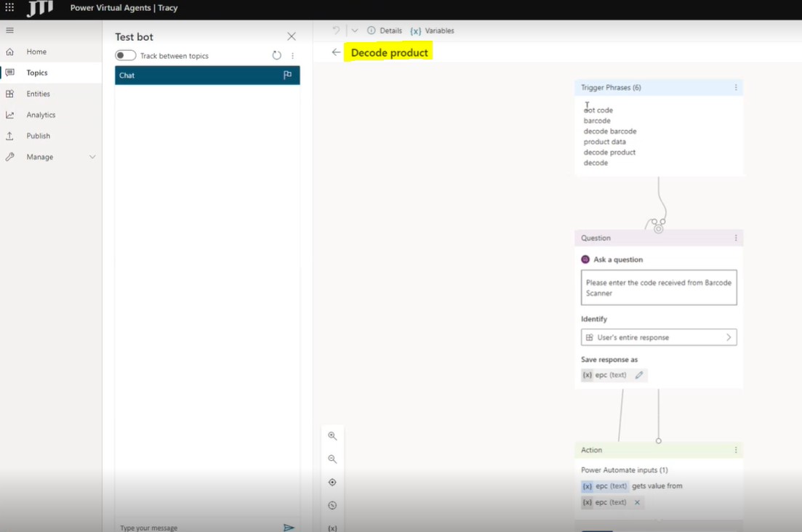Open the User's entire response selector
Screen dimensions: 802x532
pos(659,337)
